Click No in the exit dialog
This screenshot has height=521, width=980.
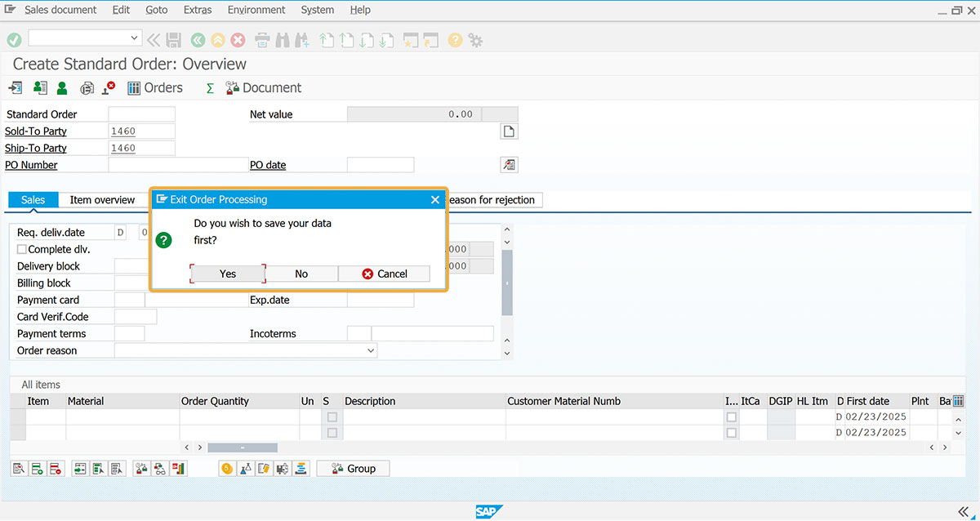pyautogui.click(x=301, y=274)
